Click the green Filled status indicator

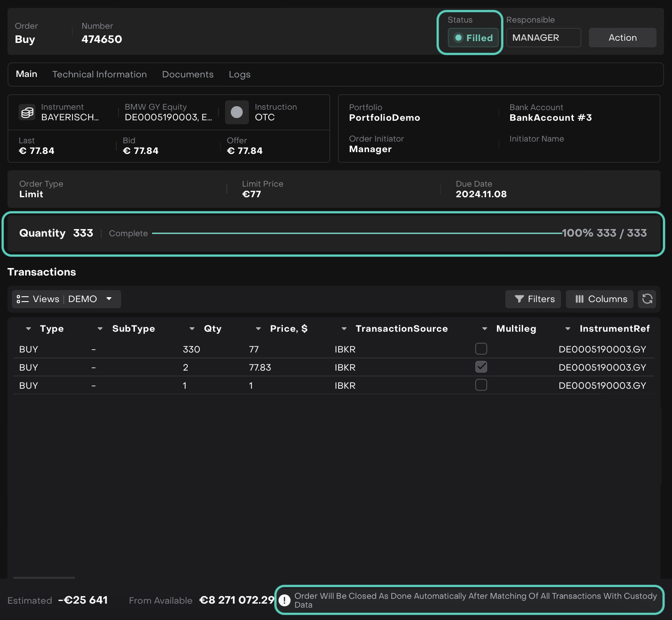tap(473, 38)
